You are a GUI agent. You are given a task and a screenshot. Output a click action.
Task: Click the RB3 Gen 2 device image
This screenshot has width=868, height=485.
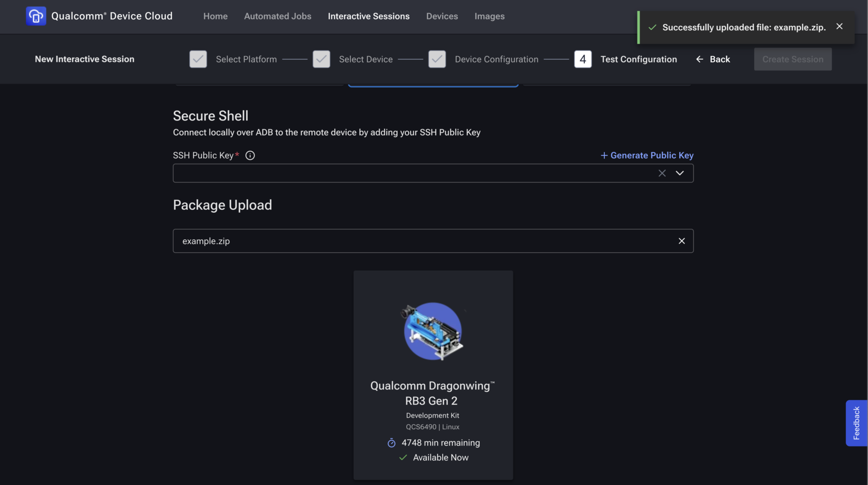point(432,331)
